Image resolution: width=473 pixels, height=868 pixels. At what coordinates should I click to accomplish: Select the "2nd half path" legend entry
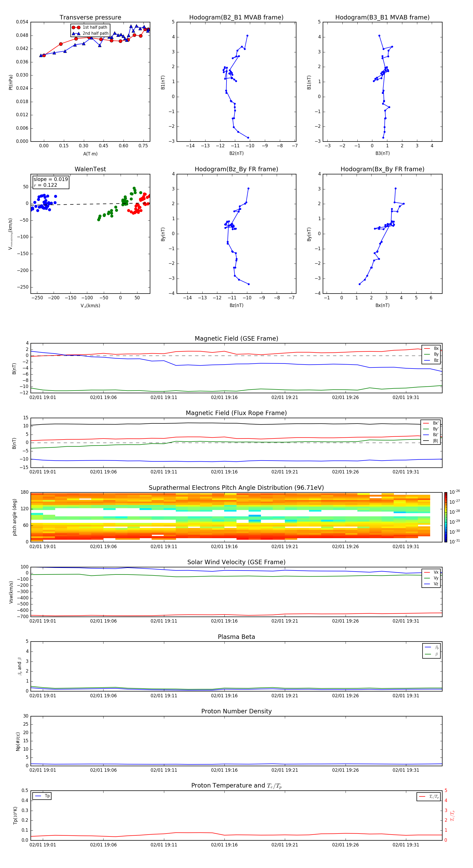90,33
